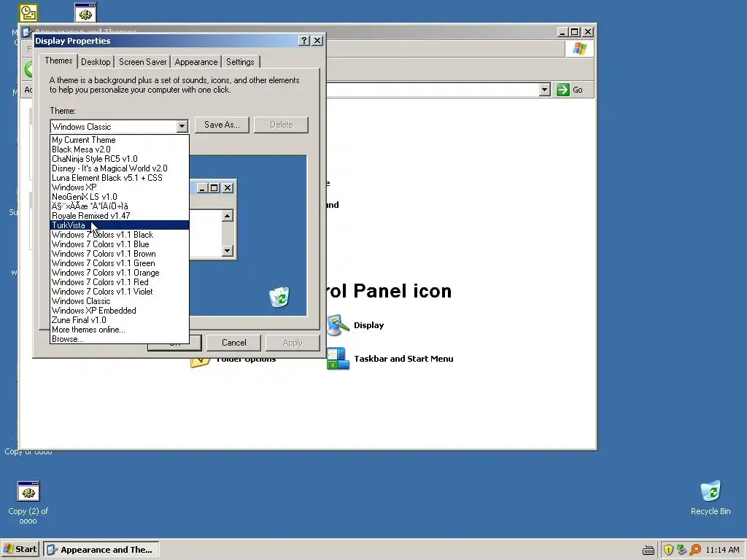Click the Windows flag logo in Control Panel window

(x=579, y=49)
